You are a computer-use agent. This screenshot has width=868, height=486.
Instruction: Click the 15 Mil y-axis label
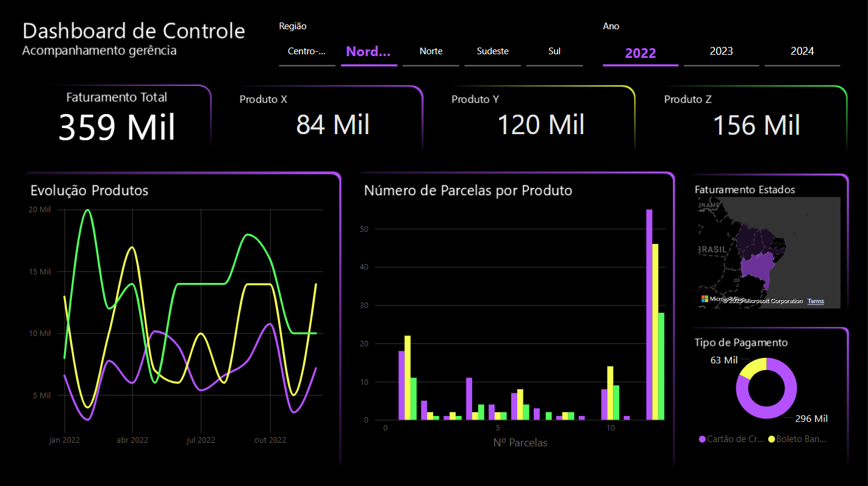coord(40,271)
